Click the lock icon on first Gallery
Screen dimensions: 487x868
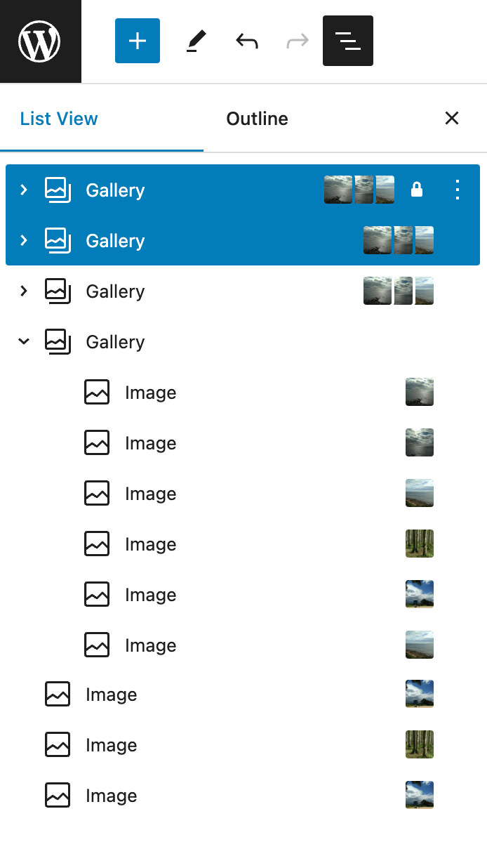click(417, 190)
